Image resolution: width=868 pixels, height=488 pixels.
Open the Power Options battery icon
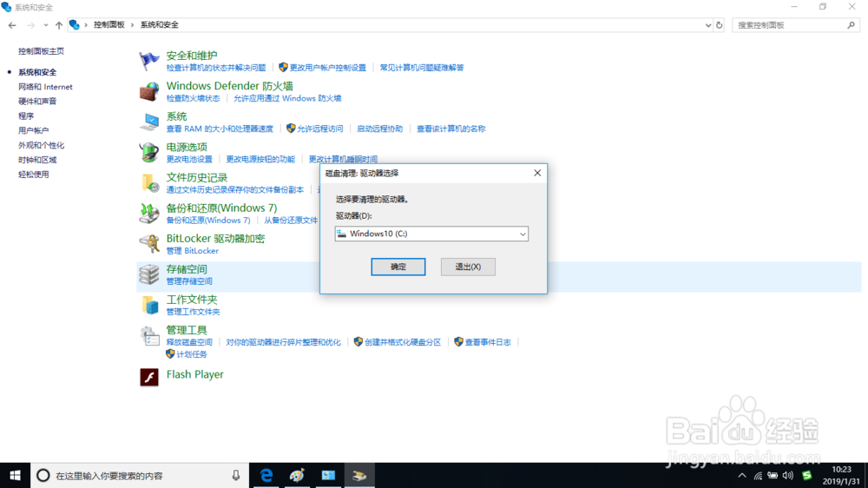[148, 152]
